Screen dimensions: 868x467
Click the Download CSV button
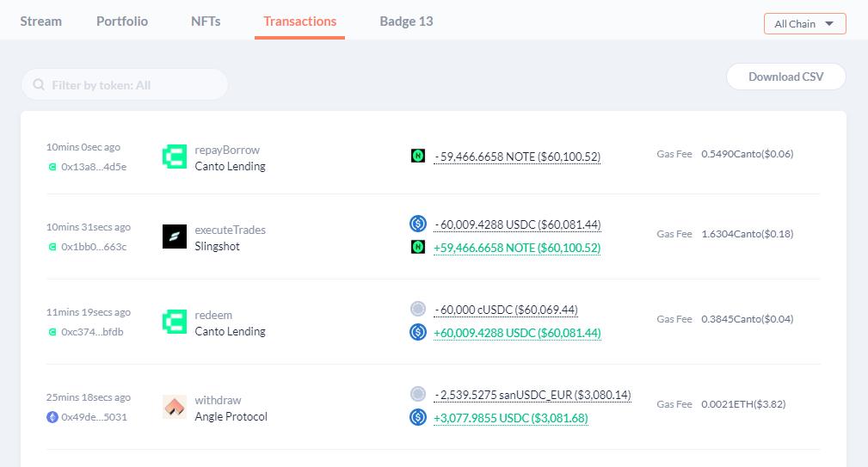pyautogui.click(x=785, y=77)
